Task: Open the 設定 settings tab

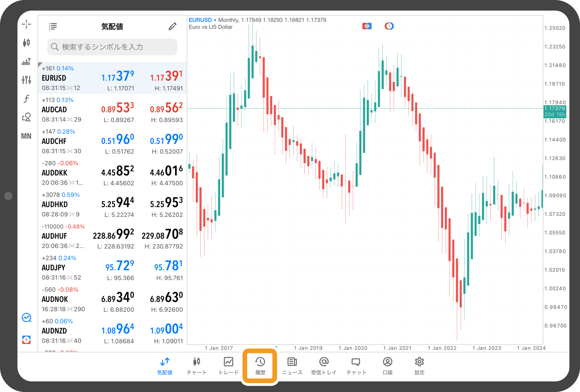Action: tap(419, 366)
